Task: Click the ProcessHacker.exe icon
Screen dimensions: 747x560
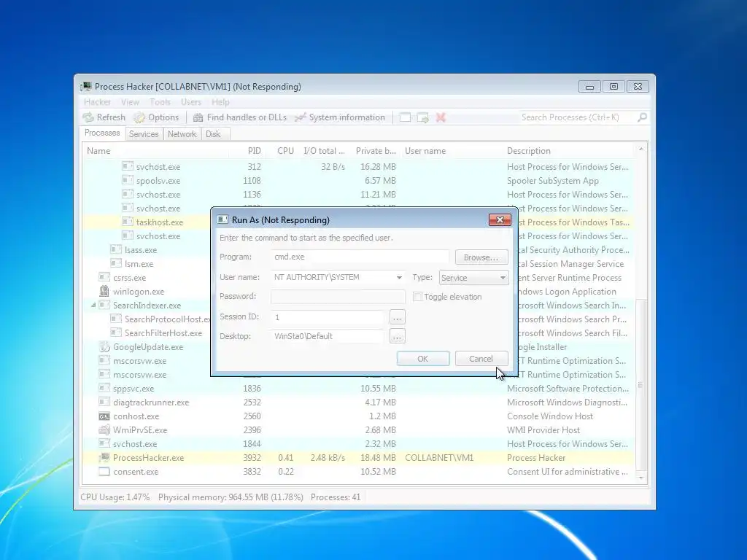Action: tap(104, 458)
